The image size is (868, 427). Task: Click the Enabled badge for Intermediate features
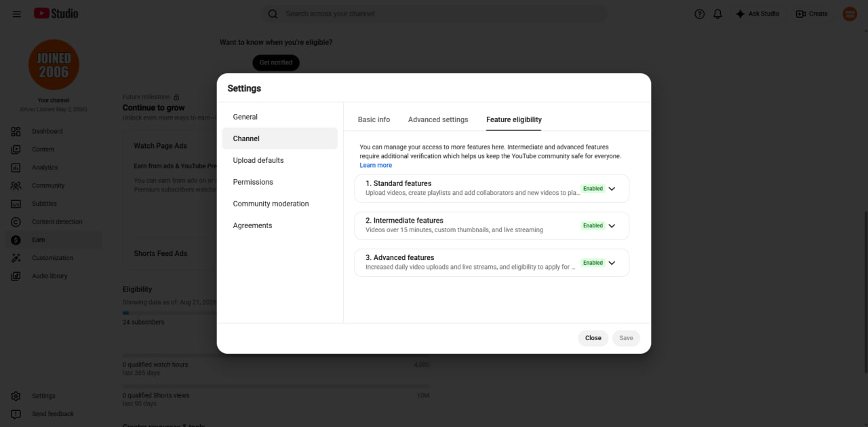tap(593, 225)
